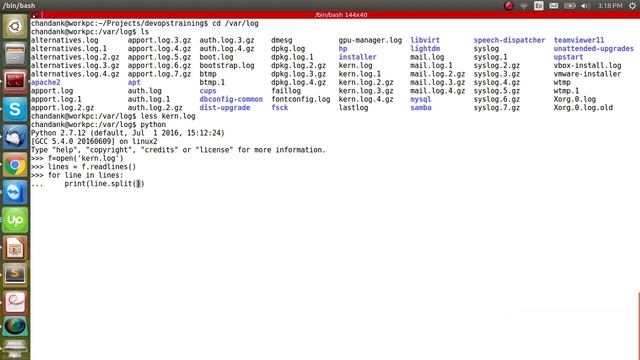
Task: Click the '/bin/bash' window title in top panel
Action: 19,6
